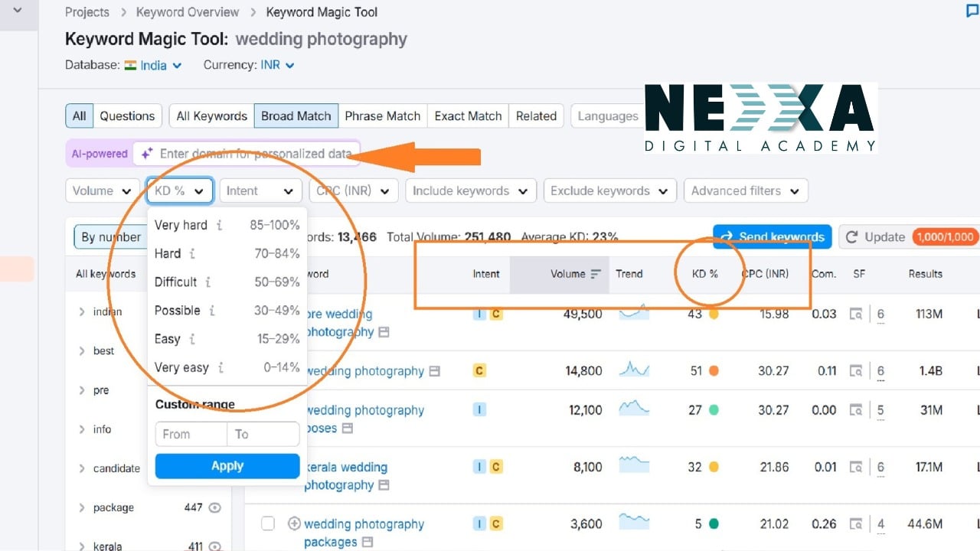Click trend chart for wedding photography row
Image resolution: width=980 pixels, height=551 pixels.
point(634,370)
